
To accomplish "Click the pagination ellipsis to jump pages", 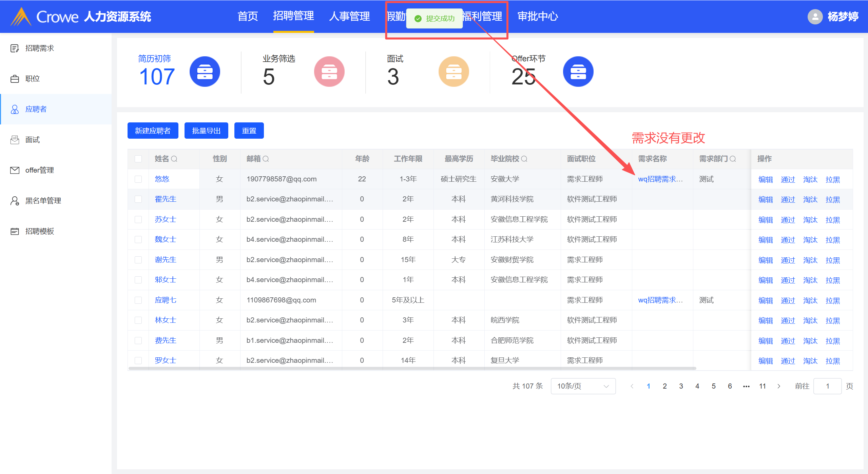I will pos(746,386).
